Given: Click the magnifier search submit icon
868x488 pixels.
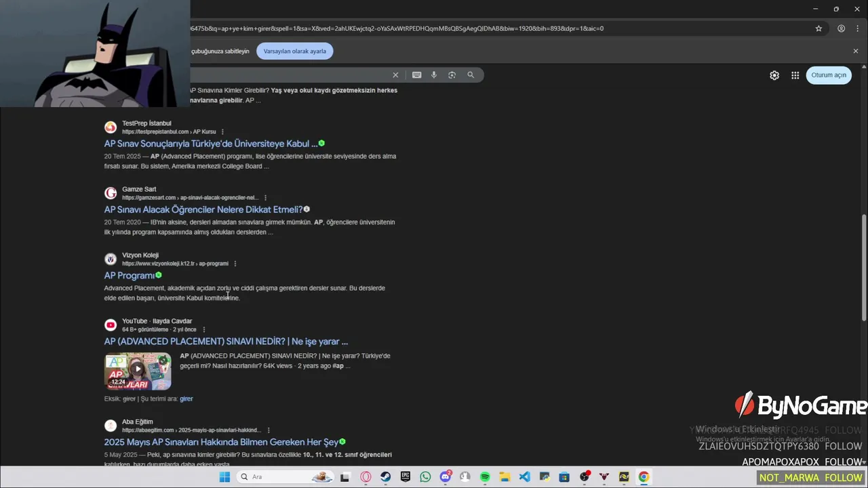Looking at the screenshot, I should [471, 75].
